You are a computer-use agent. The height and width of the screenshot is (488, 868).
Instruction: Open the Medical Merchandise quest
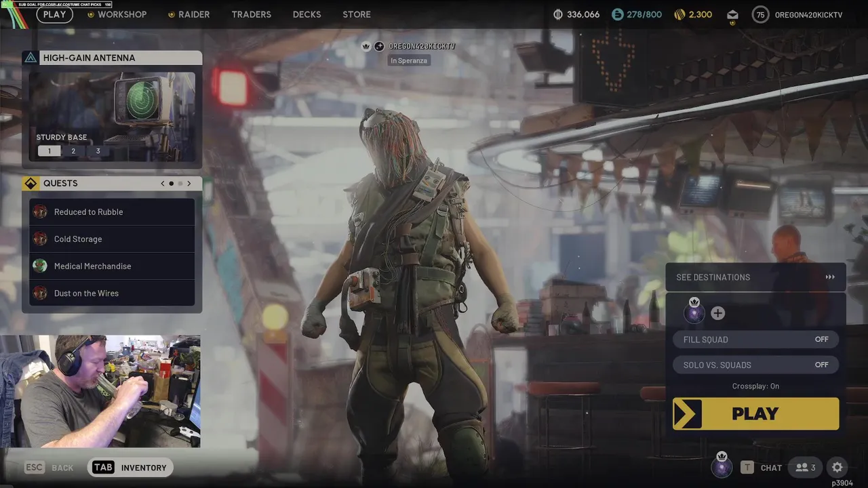coord(112,266)
